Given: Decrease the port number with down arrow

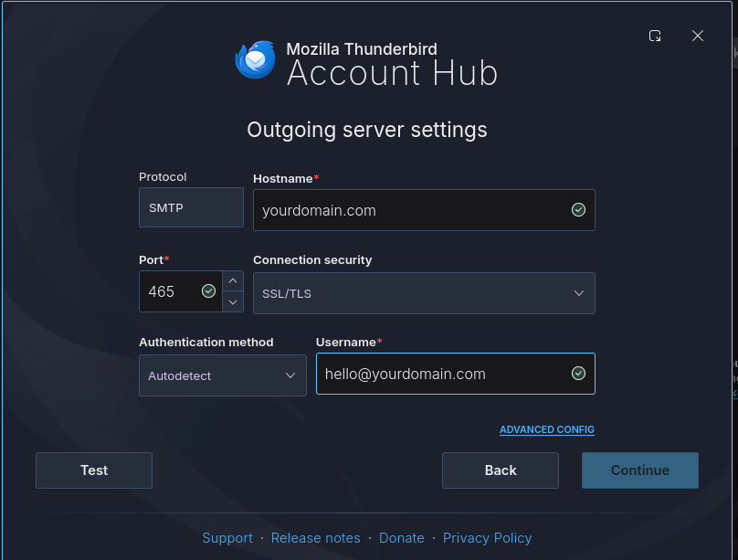Looking at the screenshot, I should pyautogui.click(x=233, y=301).
